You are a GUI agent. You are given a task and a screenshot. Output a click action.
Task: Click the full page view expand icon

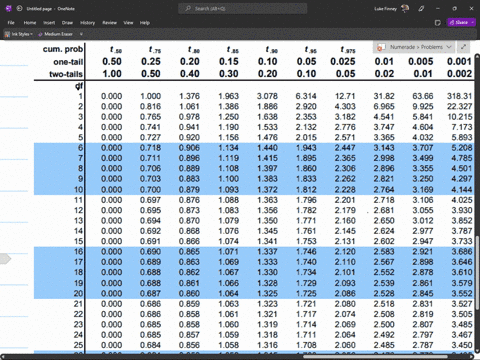pos(463,47)
